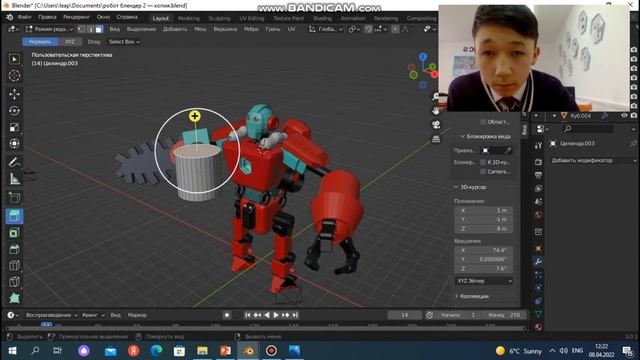Jump to timeline end frame button
The height and width of the screenshot is (360, 640).
point(295,315)
